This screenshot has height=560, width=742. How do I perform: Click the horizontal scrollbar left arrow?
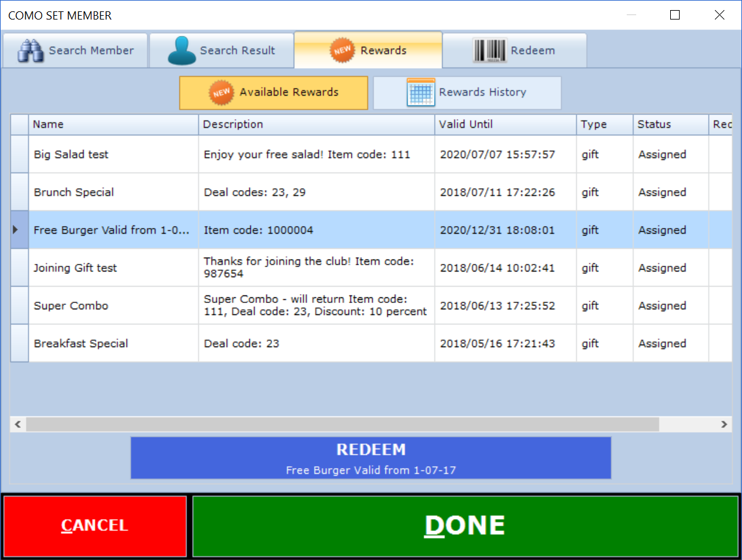(18, 425)
